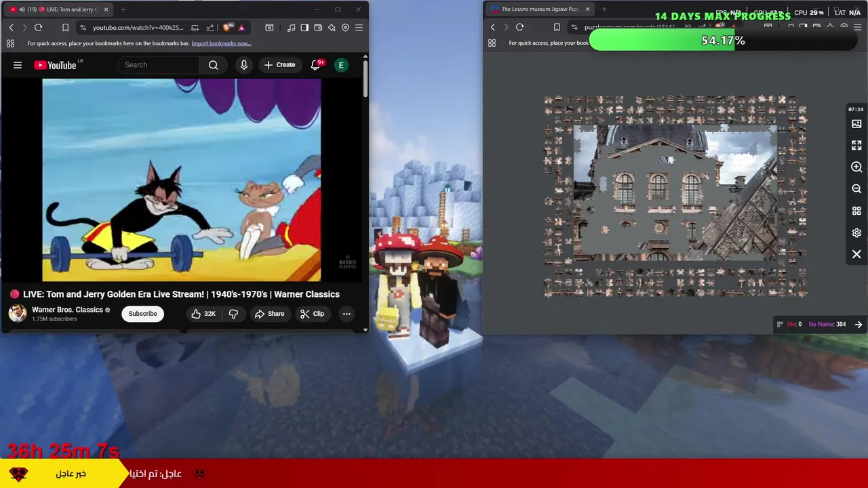The image size is (868, 488).
Task: Open Warner Bros. Classics channel avatar
Action: click(x=18, y=313)
